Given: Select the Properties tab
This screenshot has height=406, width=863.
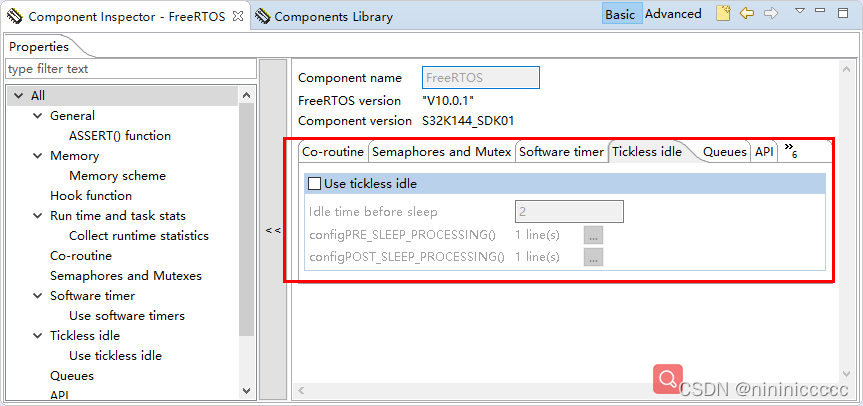Looking at the screenshot, I should click(x=39, y=47).
